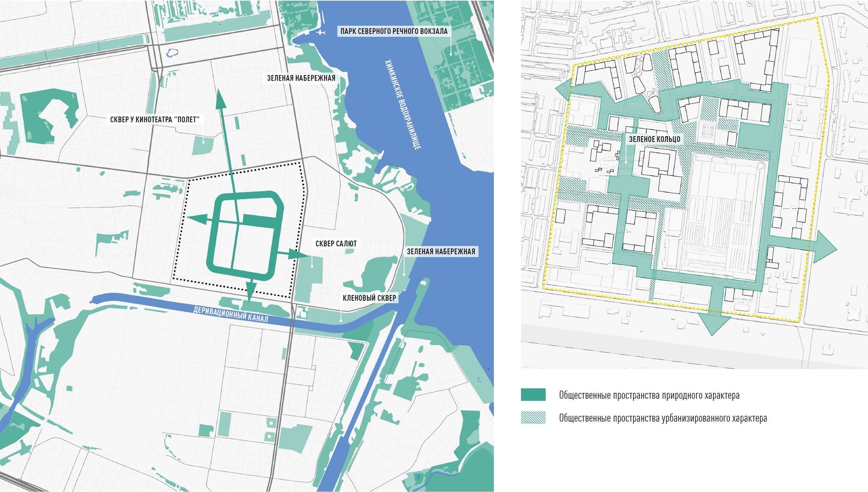
Task: Click the 'ЗЕЛЕНОЕ КОЛЬЦО' label on the plan
Action: point(654,139)
